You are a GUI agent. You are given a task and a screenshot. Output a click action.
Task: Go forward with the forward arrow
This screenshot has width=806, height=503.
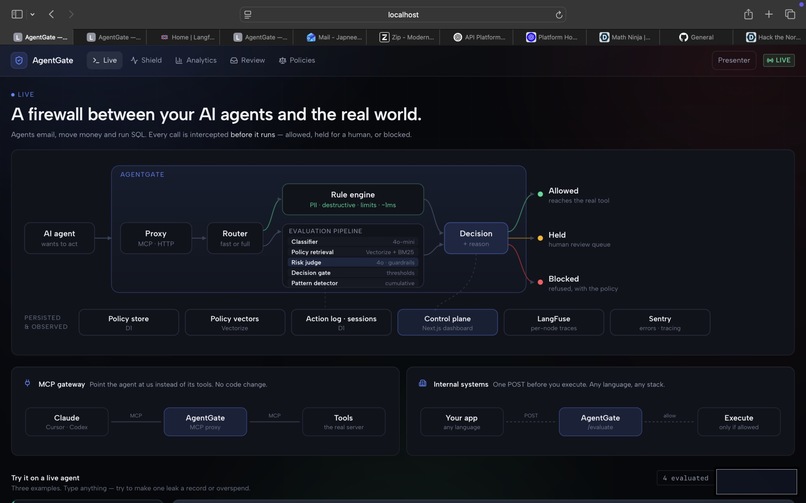pos(71,14)
